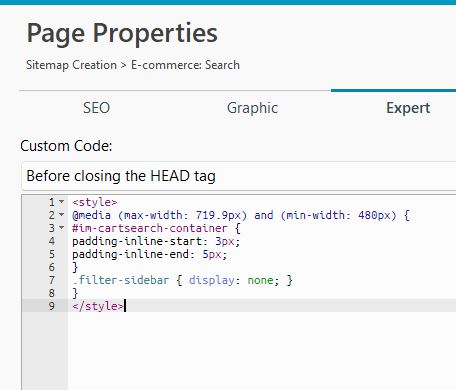Collapse the @media block fold arrow

pyautogui.click(x=62, y=215)
